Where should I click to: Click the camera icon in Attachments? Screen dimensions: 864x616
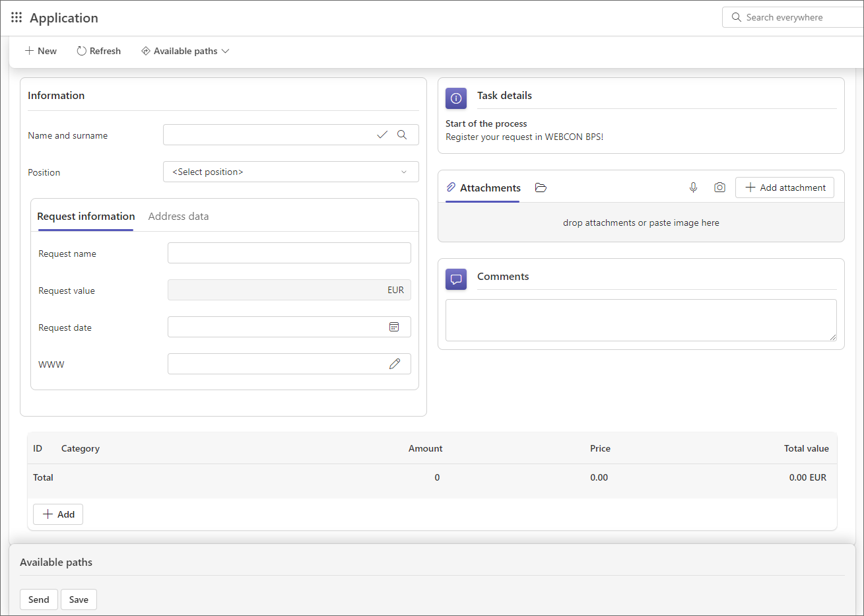(x=719, y=188)
